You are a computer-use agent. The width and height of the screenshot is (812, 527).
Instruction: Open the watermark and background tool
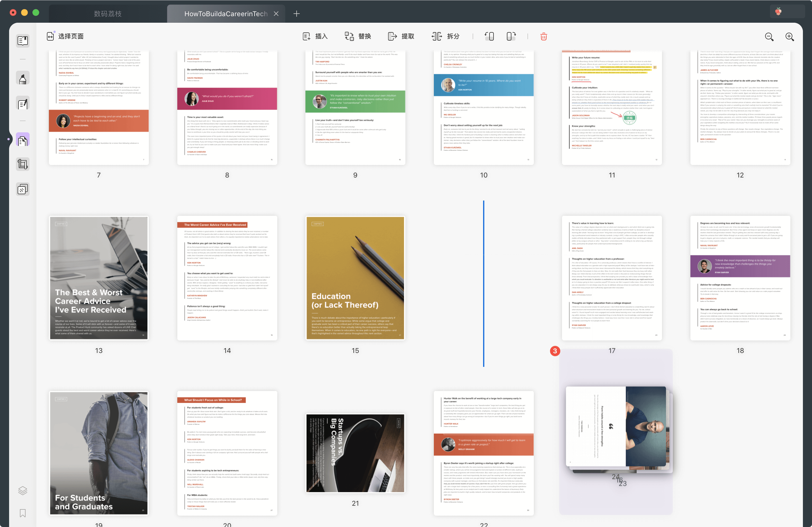(x=22, y=189)
